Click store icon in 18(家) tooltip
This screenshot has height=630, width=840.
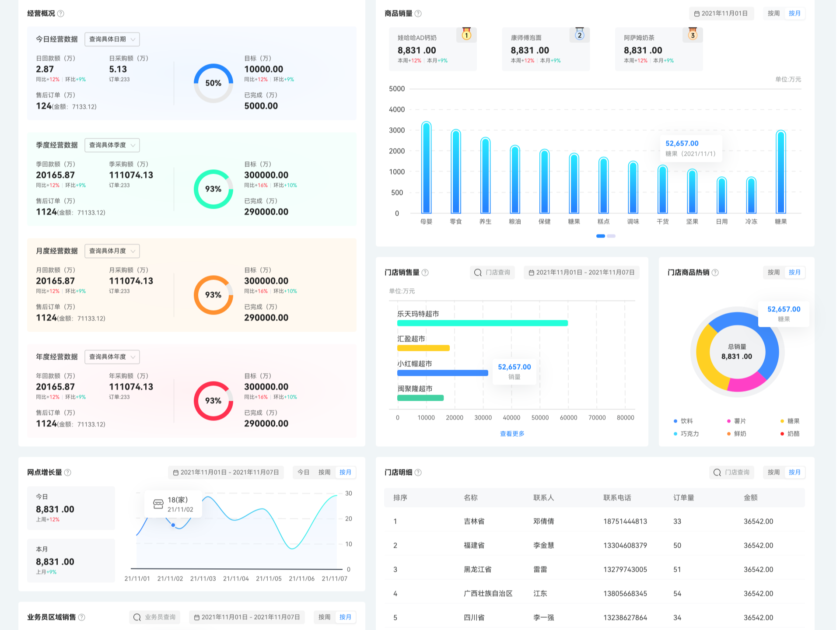158,504
